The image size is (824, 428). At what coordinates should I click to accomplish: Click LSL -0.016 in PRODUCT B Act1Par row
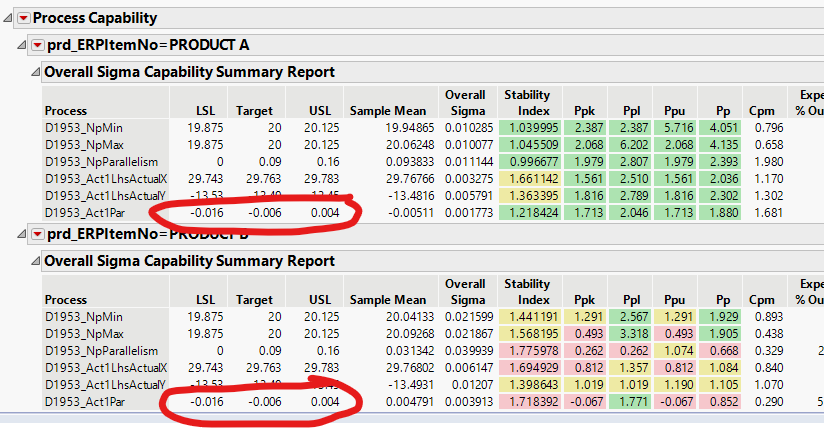pyautogui.click(x=207, y=402)
